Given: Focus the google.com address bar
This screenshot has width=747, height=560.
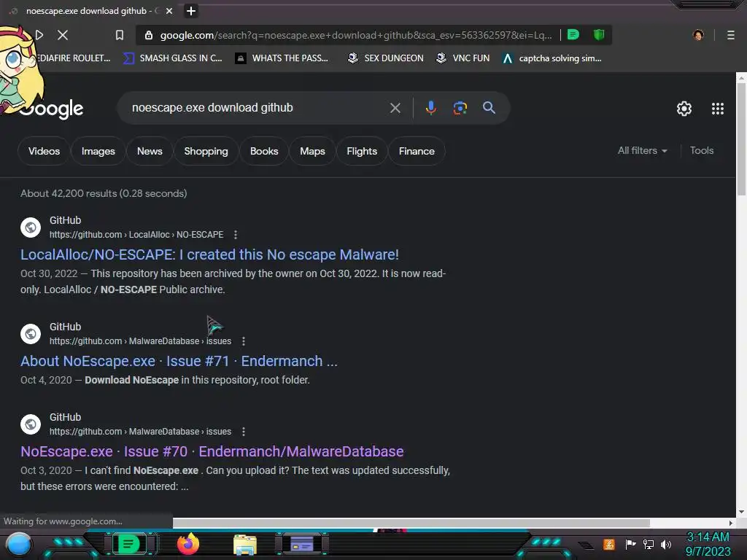Looking at the screenshot, I should point(355,35).
